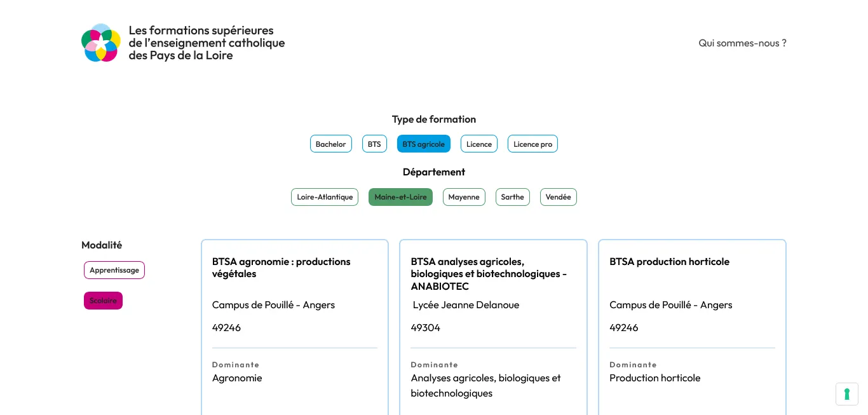Screen dimensions: 868x415
Task: Toggle the BTS formation filter
Action: [x=374, y=144]
